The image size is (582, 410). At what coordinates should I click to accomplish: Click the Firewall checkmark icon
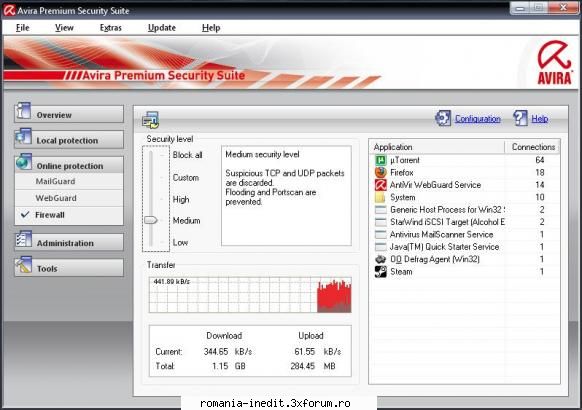[25, 214]
